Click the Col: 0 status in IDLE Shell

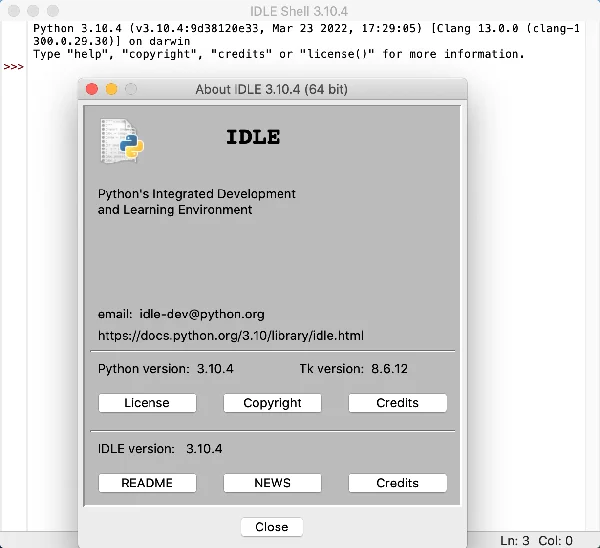click(555, 541)
